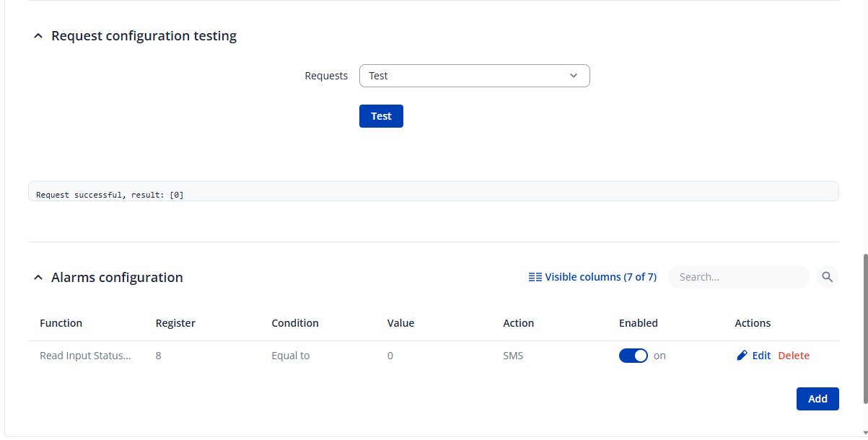The image size is (868, 440).
Task: Click the page vertical scrollbar thumb
Action: tap(865, 328)
